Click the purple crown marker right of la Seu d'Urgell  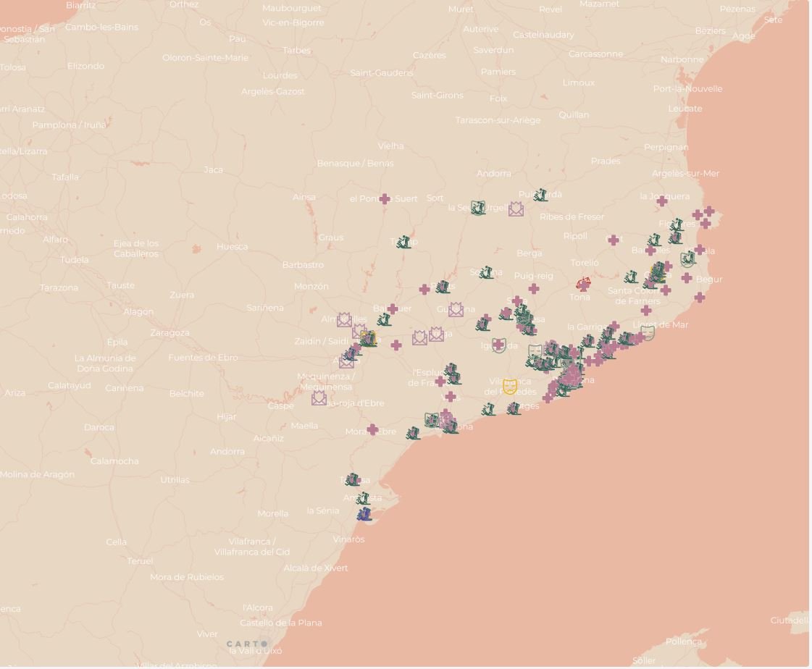(x=516, y=209)
